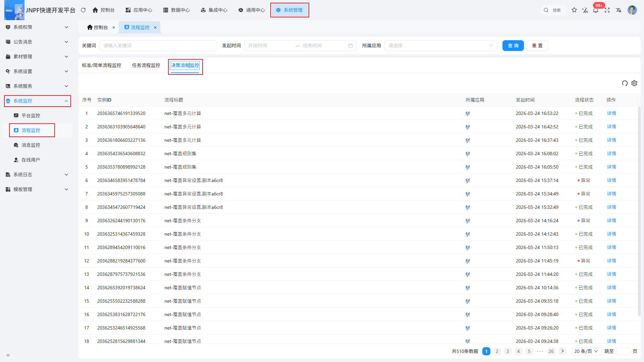Click the refresh icon next to platform title
The image size is (644, 362).
[x=83, y=10]
